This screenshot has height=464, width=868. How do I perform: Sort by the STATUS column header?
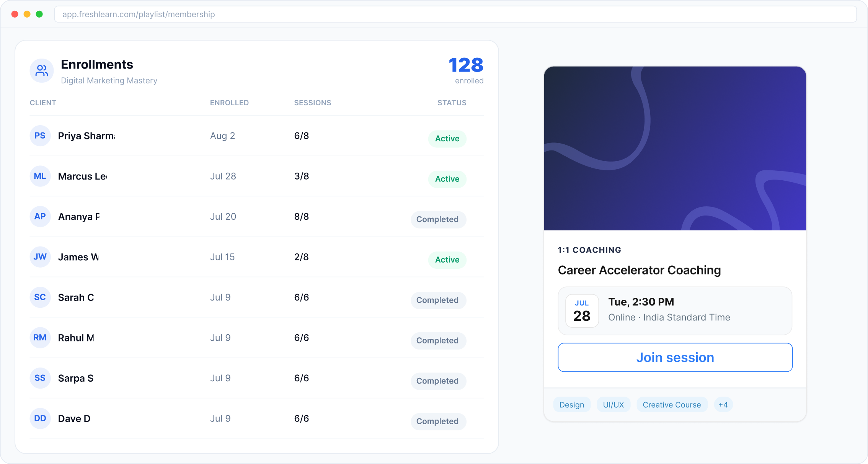coord(452,103)
